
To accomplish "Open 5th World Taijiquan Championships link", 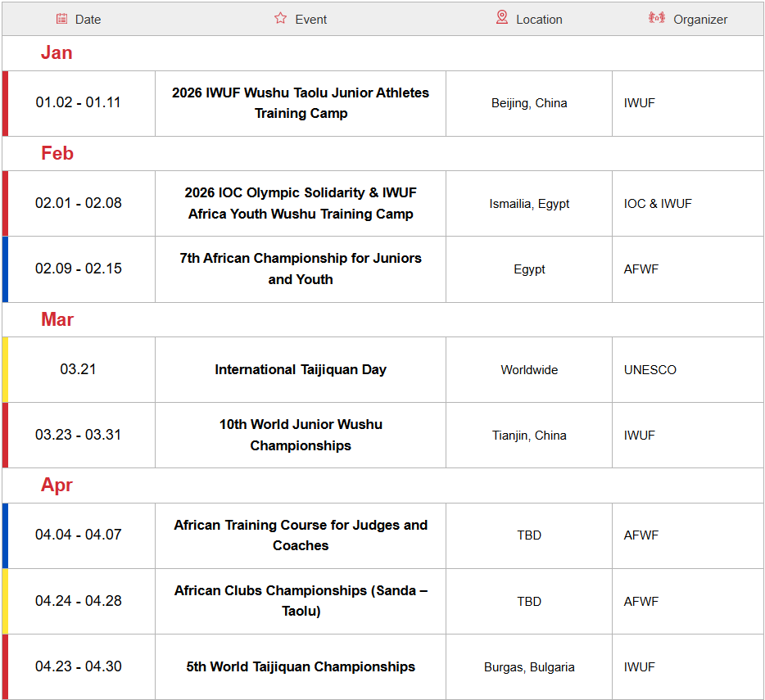I will (301, 667).
